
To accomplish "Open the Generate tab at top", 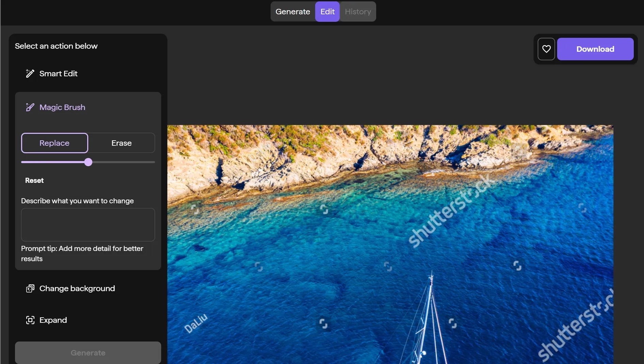I will (x=293, y=12).
